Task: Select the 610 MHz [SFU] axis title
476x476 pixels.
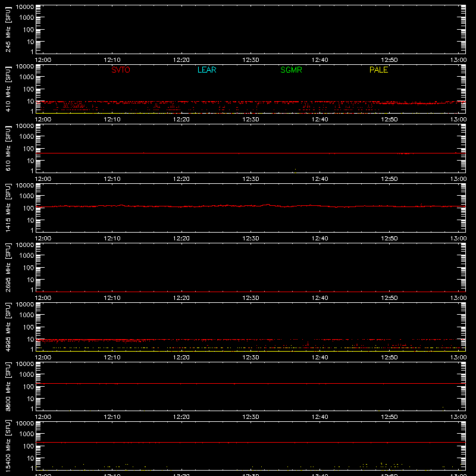Action: (8, 148)
